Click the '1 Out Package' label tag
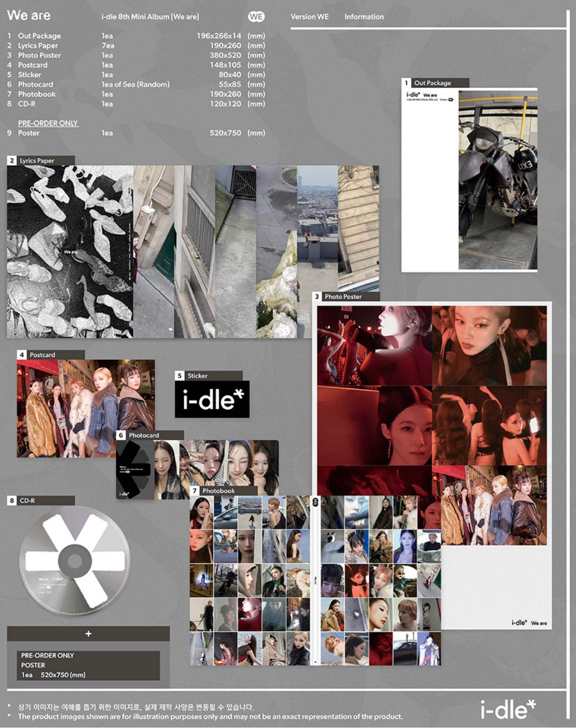Image resolution: width=576 pixels, height=728 pixels. click(435, 83)
